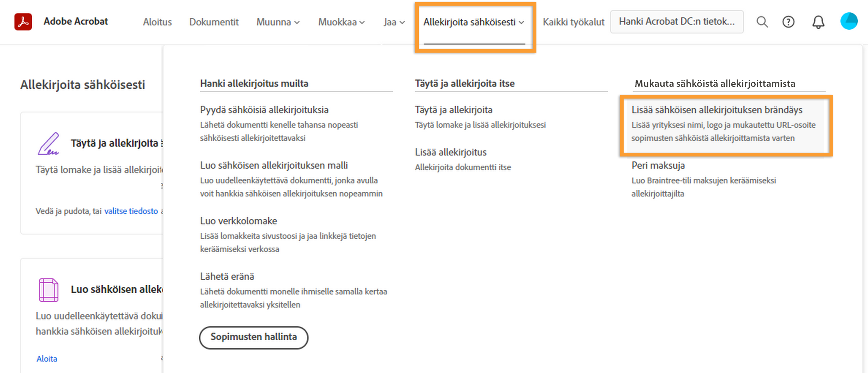The width and height of the screenshot is (868, 373).
Task: Expand the Muunna dropdown
Action: [x=278, y=22]
